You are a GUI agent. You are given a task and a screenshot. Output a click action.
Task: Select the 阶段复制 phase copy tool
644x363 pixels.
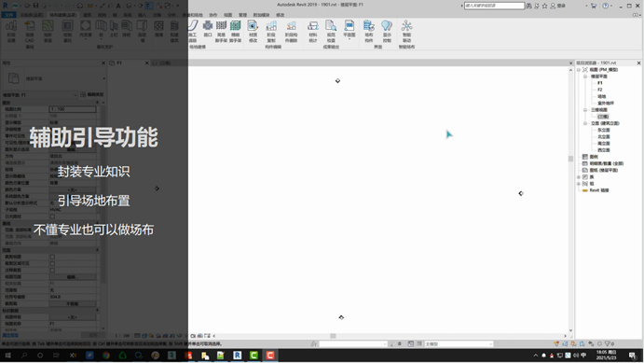[271, 31]
